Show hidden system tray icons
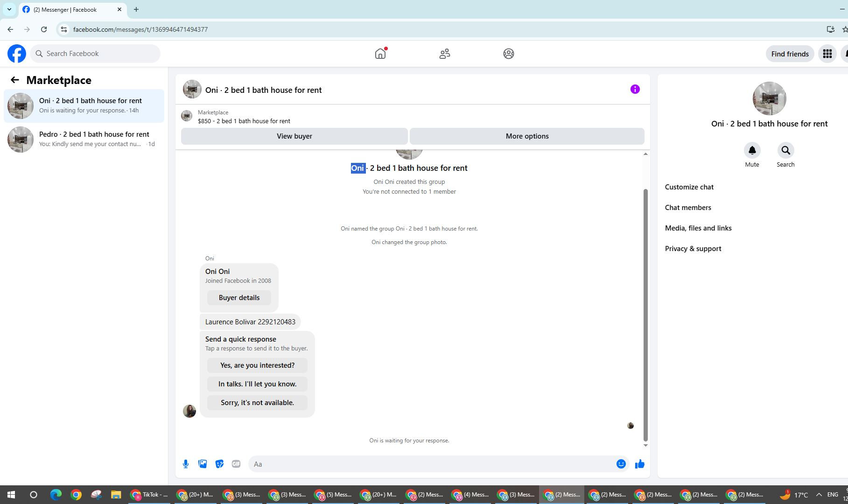This screenshot has width=848, height=504. 819,495
